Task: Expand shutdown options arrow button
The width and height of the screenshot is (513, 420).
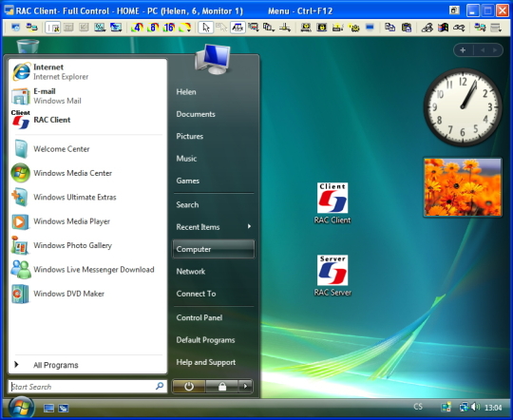Action: coord(246,387)
